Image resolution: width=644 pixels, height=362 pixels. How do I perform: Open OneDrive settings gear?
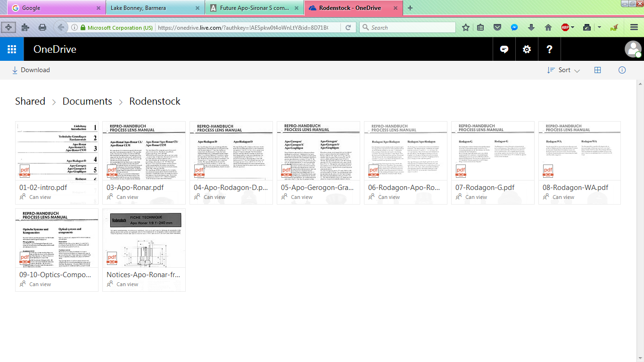pyautogui.click(x=527, y=49)
